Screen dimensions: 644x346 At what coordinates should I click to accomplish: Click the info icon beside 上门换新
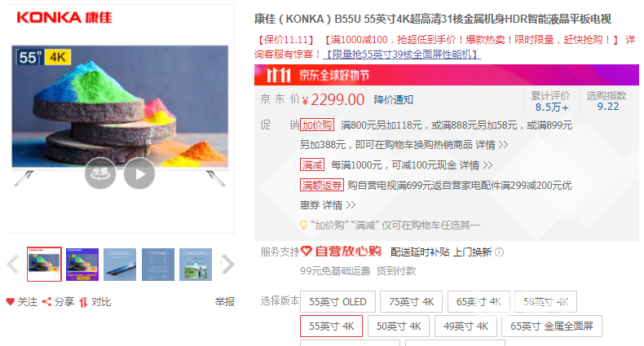click(x=500, y=252)
